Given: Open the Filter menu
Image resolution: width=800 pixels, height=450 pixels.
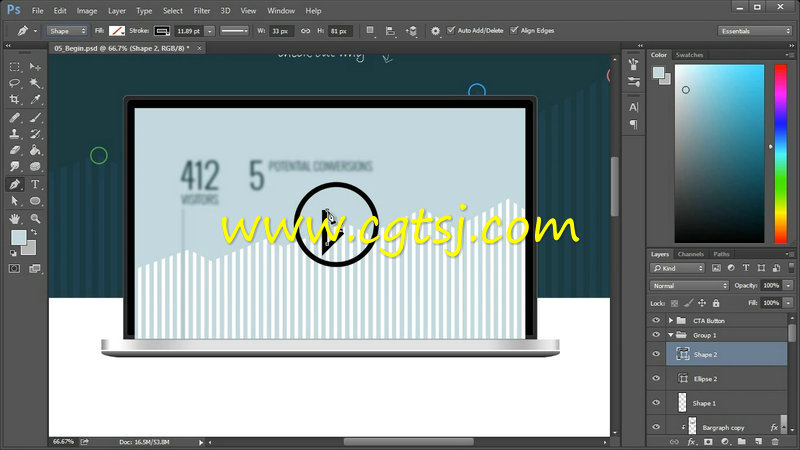Looking at the screenshot, I should click(x=202, y=11).
